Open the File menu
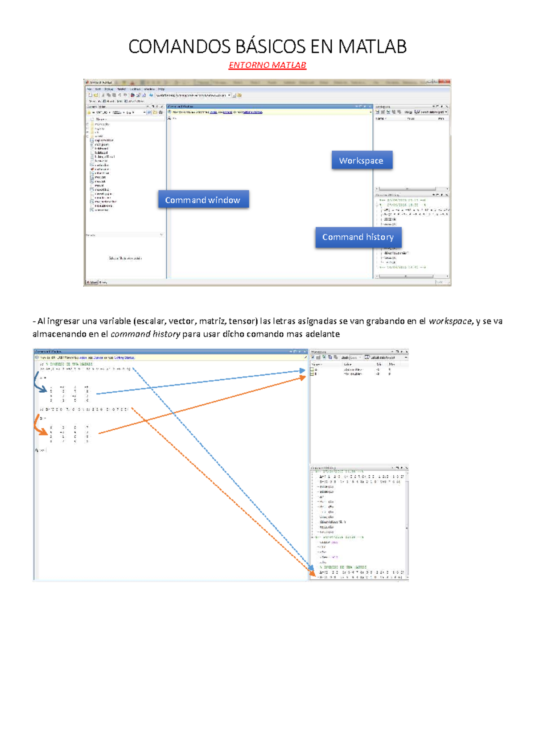535x756 pixels. (x=89, y=89)
